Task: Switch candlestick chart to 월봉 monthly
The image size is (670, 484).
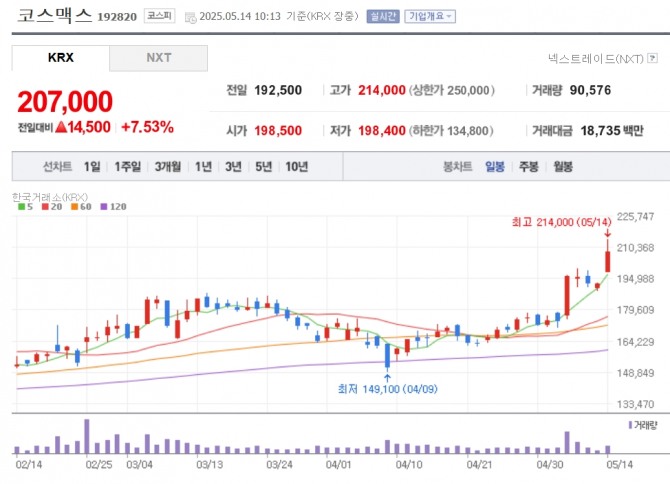Action: [x=562, y=166]
